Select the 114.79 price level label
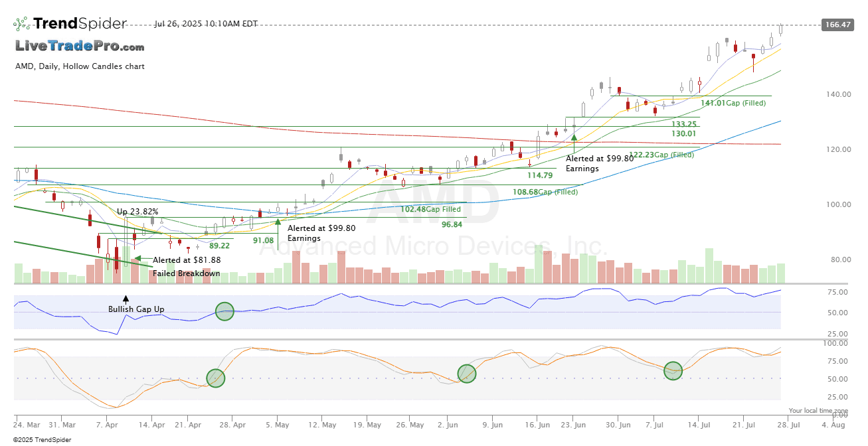Screen dimensions: 868x446 point(540,175)
